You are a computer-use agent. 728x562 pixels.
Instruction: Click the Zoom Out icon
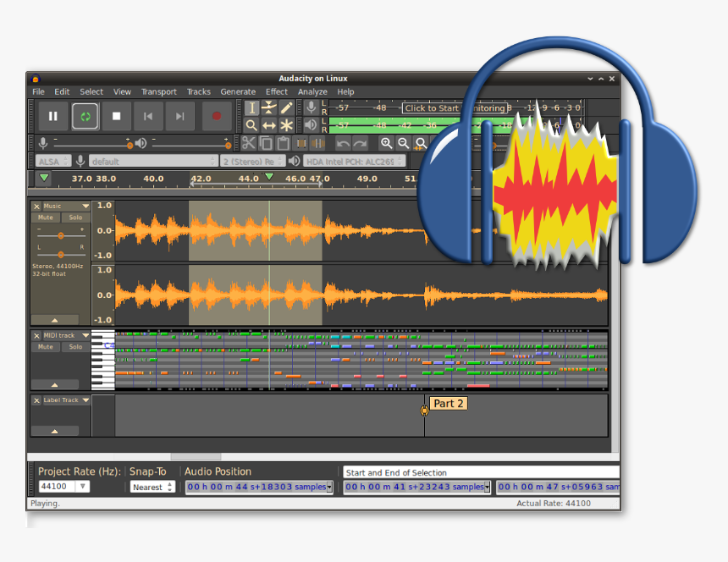pyautogui.click(x=404, y=143)
